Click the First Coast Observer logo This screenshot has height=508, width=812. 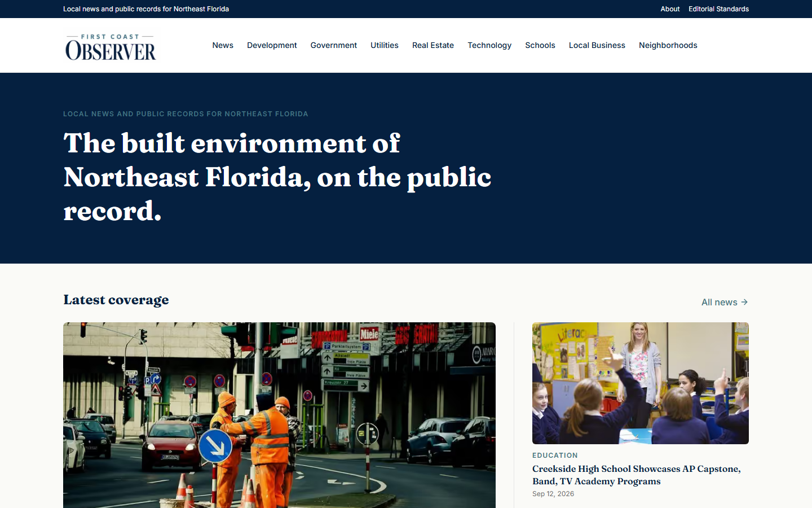111,45
